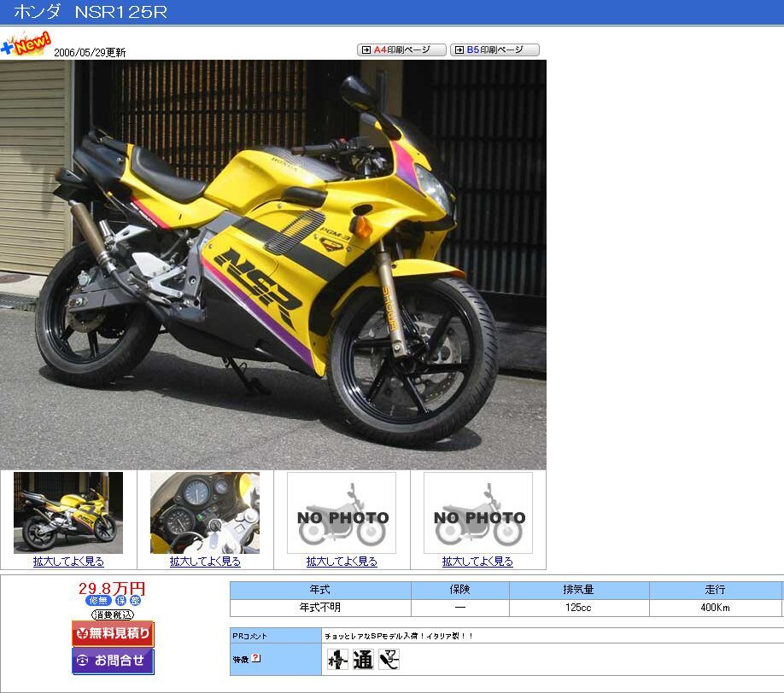Viewport: 784px width, 693px height.
Task: Click the 保険 column header
Action: click(460, 590)
